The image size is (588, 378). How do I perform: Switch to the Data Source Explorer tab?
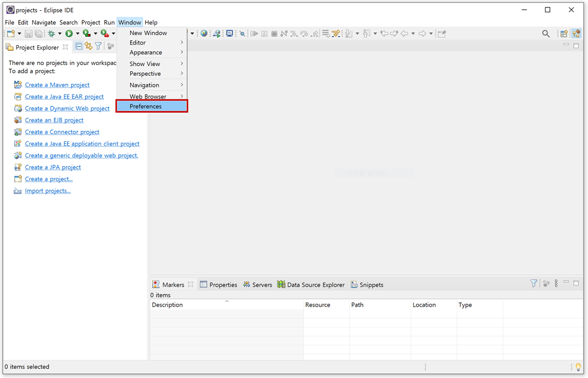point(311,285)
